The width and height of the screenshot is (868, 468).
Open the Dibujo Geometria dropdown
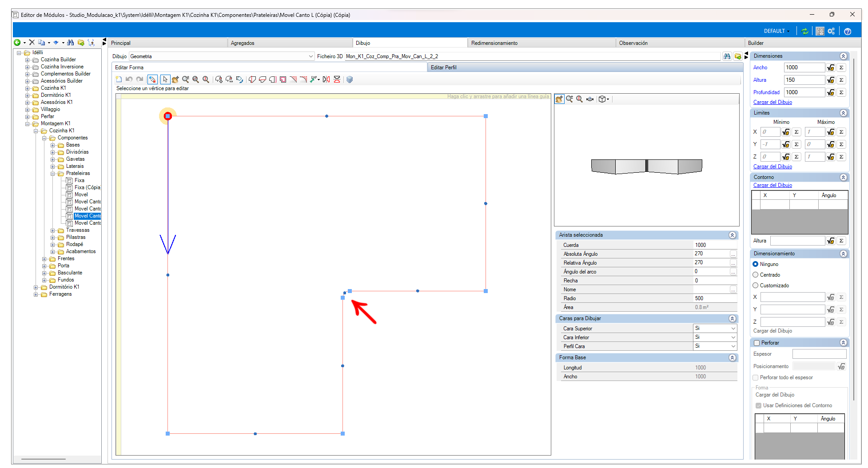pyautogui.click(x=311, y=56)
